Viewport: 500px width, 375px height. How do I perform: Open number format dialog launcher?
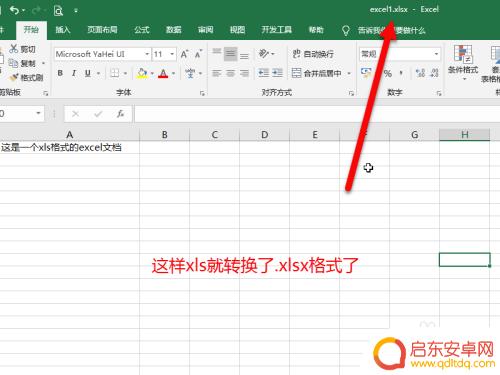(439, 93)
